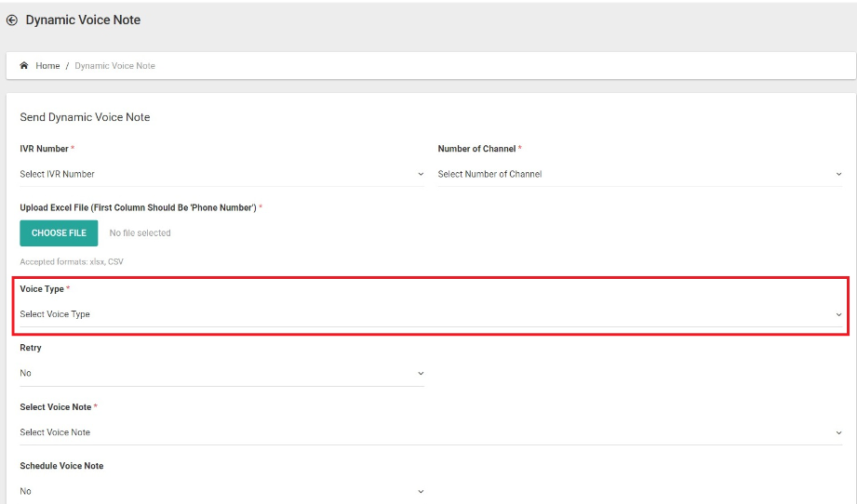Click the CHOOSE FILE button
Screen dimensions: 857x504
tap(59, 233)
